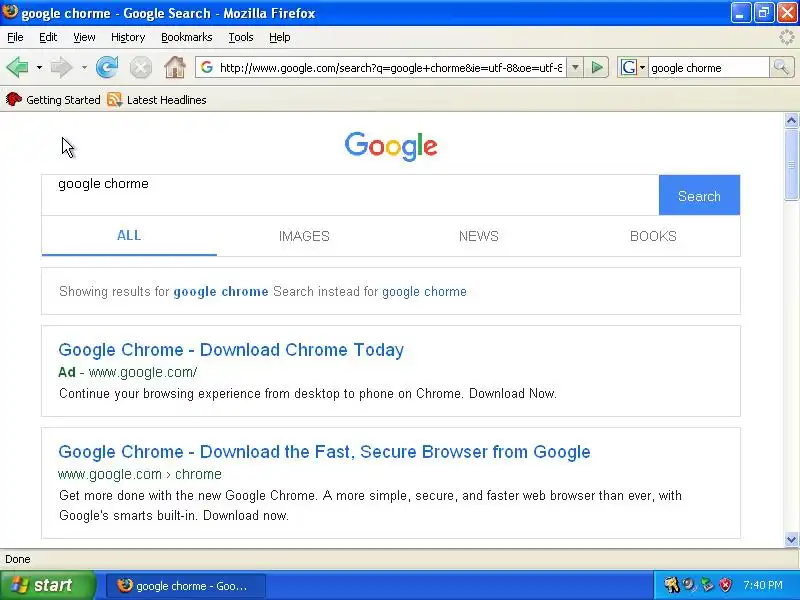Open the Latest Headlines RSS feed icon
This screenshot has height=600, width=800.
(x=115, y=99)
